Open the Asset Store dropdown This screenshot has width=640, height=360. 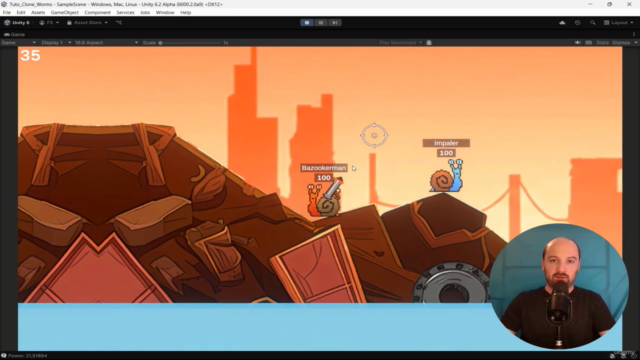pyautogui.click(x=87, y=22)
